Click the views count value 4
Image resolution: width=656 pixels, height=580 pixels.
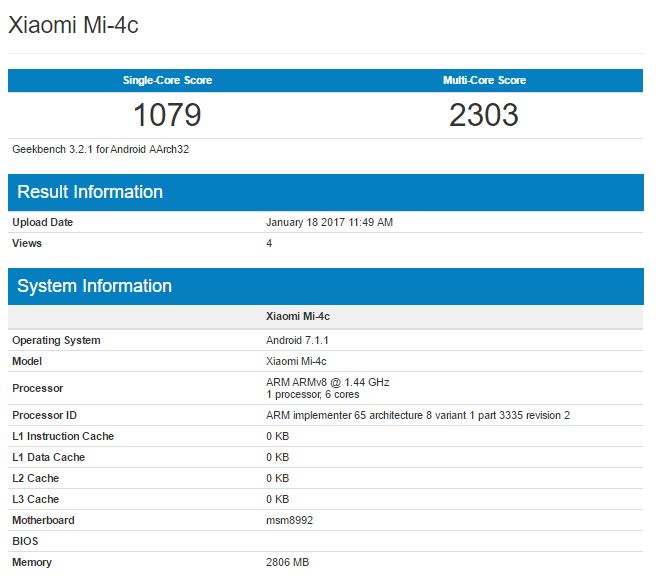point(269,243)
